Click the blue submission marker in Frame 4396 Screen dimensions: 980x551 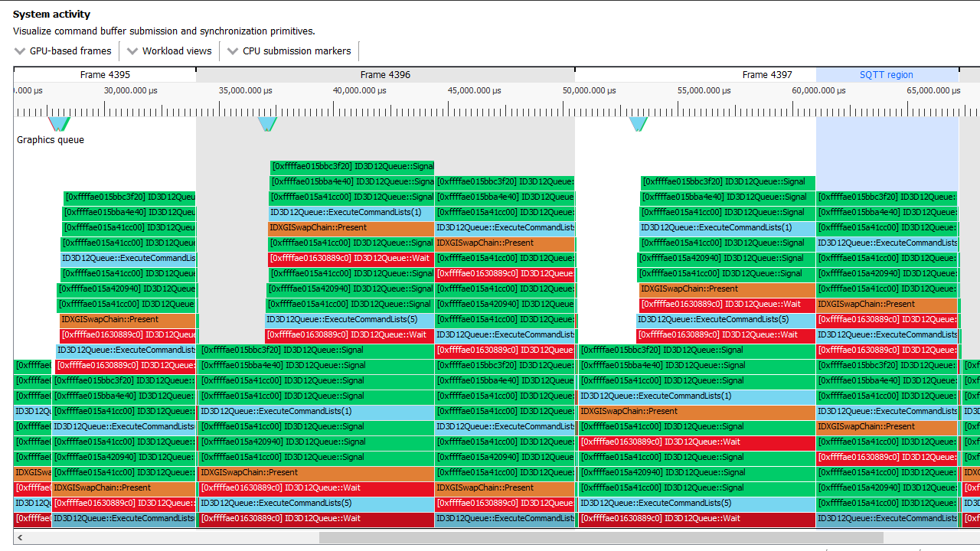pyautogui.click(x=266, y=123)
